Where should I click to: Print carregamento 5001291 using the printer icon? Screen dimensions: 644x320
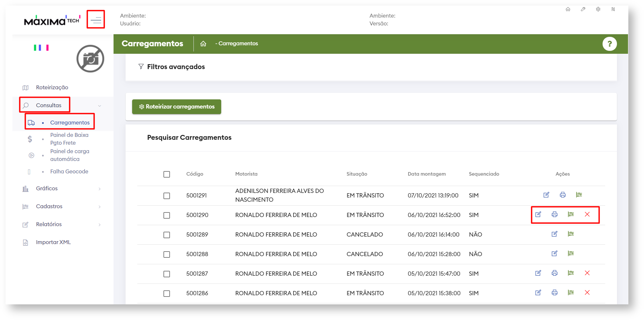pos(562,195)
